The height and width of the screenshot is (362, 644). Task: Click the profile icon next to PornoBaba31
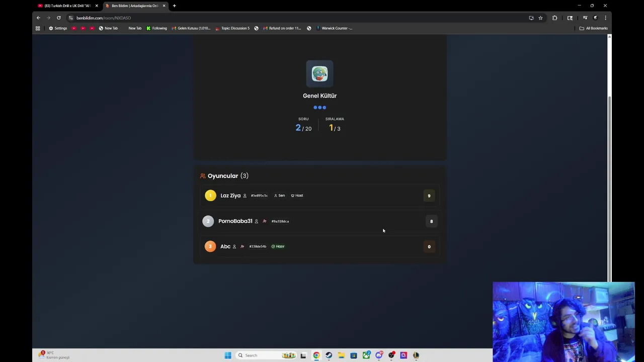pos(256,221)
